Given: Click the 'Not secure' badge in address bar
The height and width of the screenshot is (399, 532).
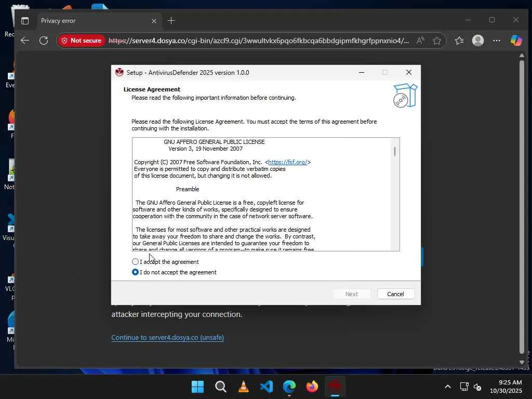Looking at the screenshot, I should (82, 41).
